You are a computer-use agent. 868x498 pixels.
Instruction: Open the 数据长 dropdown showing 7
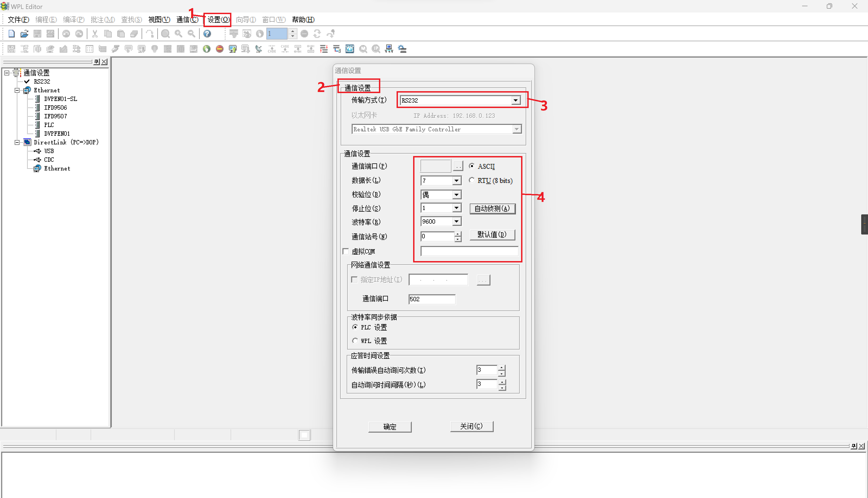pyautogui.click(x=457, y=180)
